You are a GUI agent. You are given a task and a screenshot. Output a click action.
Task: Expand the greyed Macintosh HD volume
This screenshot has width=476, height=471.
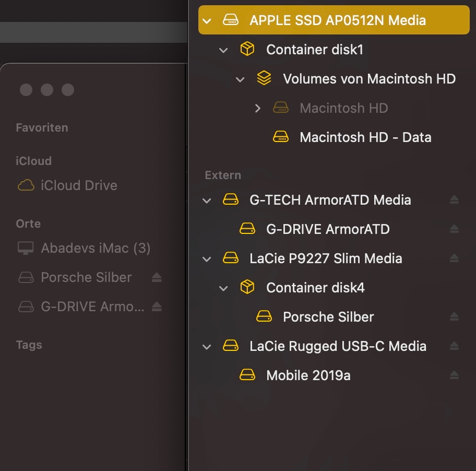click(x=257, y=108)
